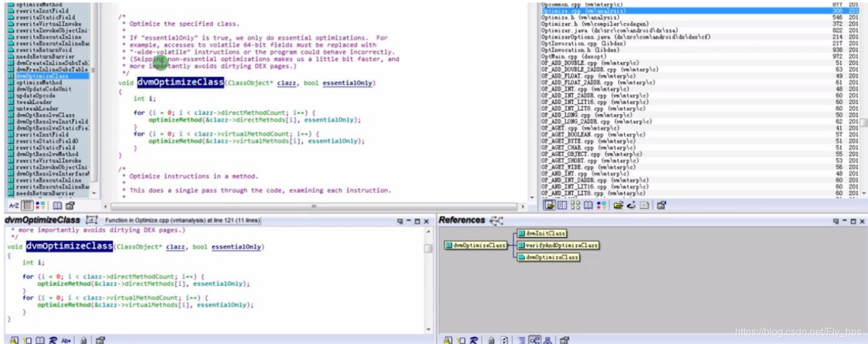Toggle the symbol type filter colored icon
Image resolution: width=868 pixels, height=344 pixels.
click(41, 206)
